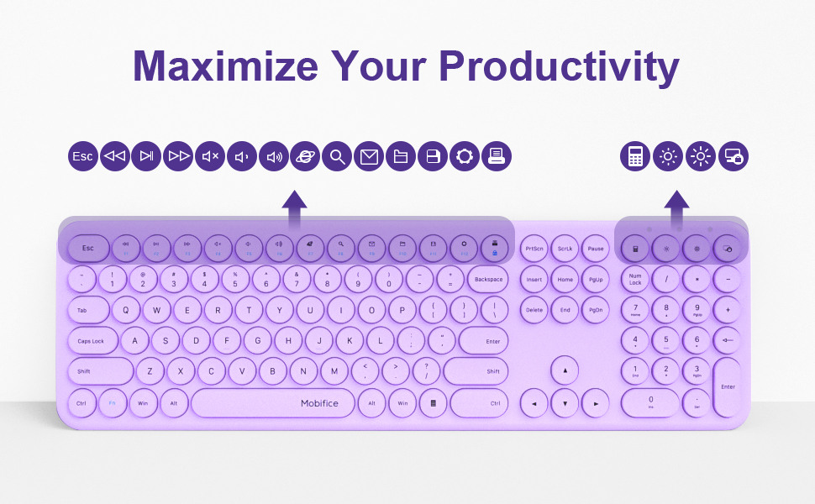815x504 pixels.
Task: Toggle the Num Lock key
Action: point(635,280)
